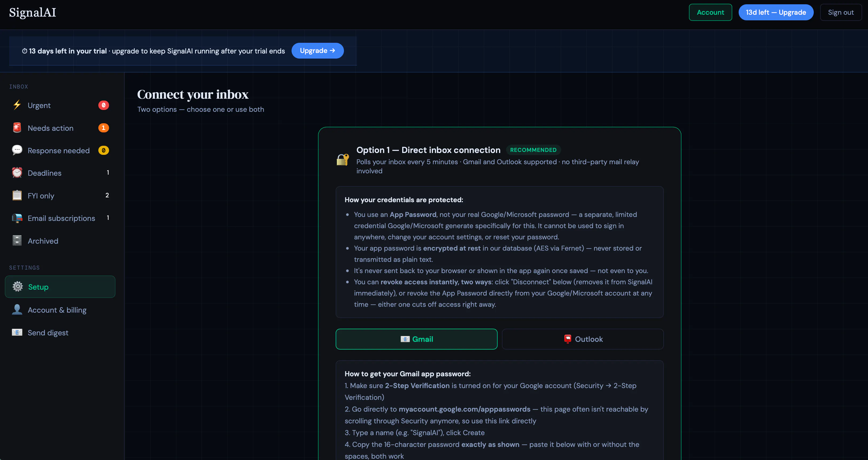
Task: Open Email subscriptions category
Action: [x=60, y=218]
